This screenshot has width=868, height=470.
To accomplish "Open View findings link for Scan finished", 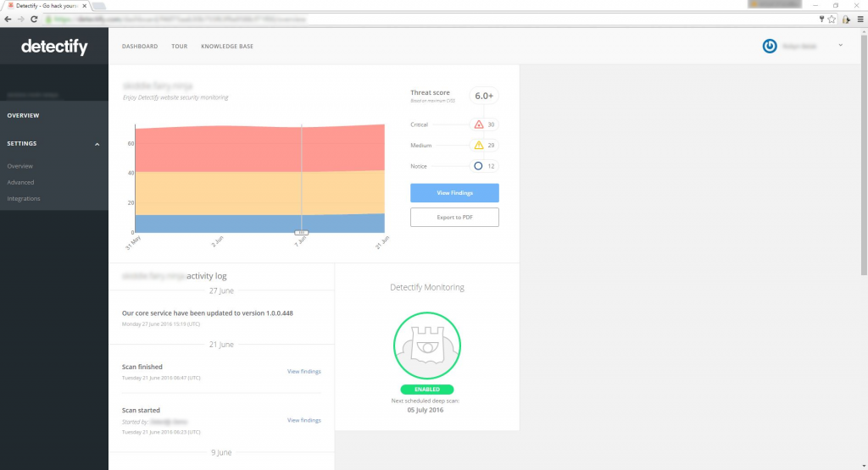I will pos(304,372).
